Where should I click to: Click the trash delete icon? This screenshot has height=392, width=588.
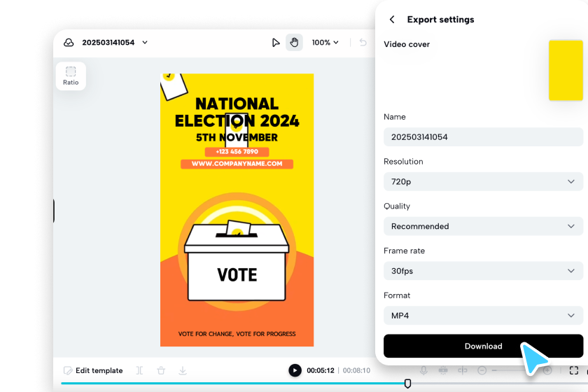[161, 370]
